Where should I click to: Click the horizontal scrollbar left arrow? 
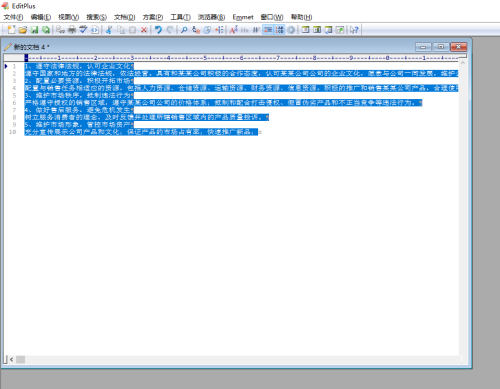[11, 359]
